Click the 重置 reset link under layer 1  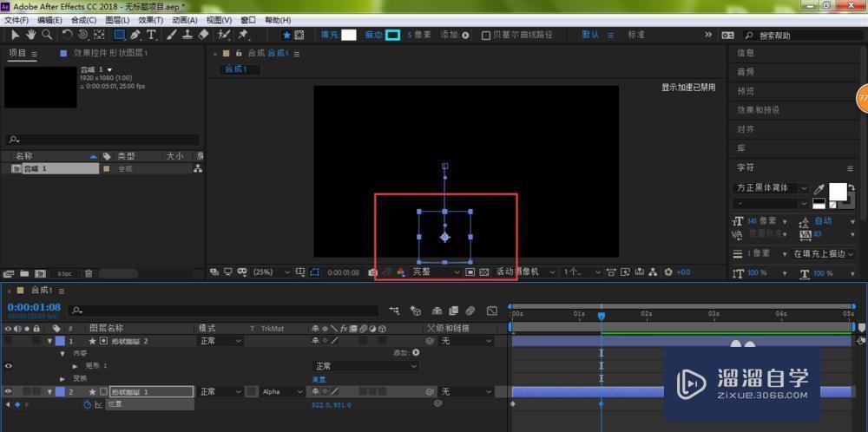click(319, 379)
